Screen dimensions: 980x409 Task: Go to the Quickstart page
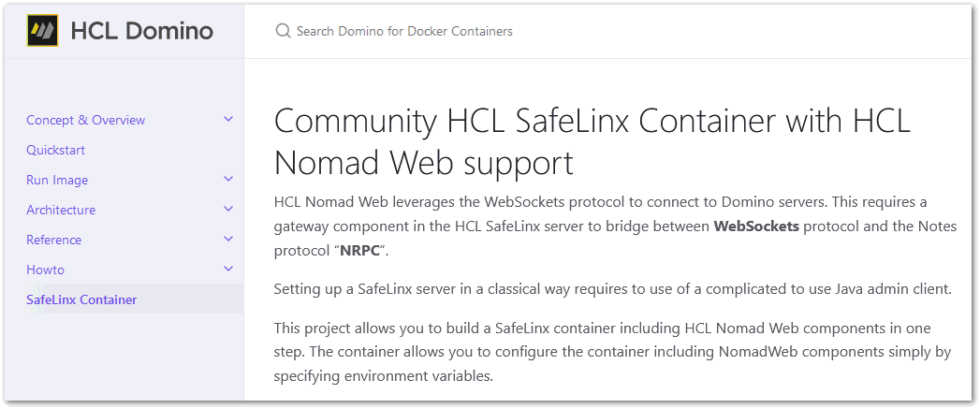[56, 150]
